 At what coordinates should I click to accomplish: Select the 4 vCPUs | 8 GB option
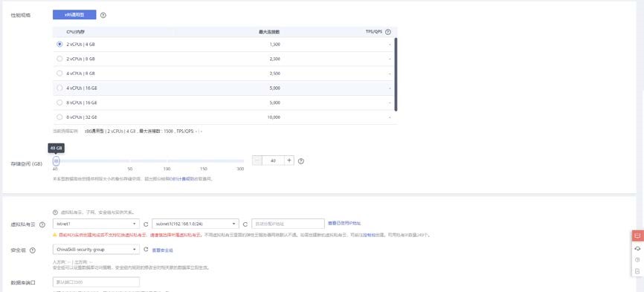point(59,74)
